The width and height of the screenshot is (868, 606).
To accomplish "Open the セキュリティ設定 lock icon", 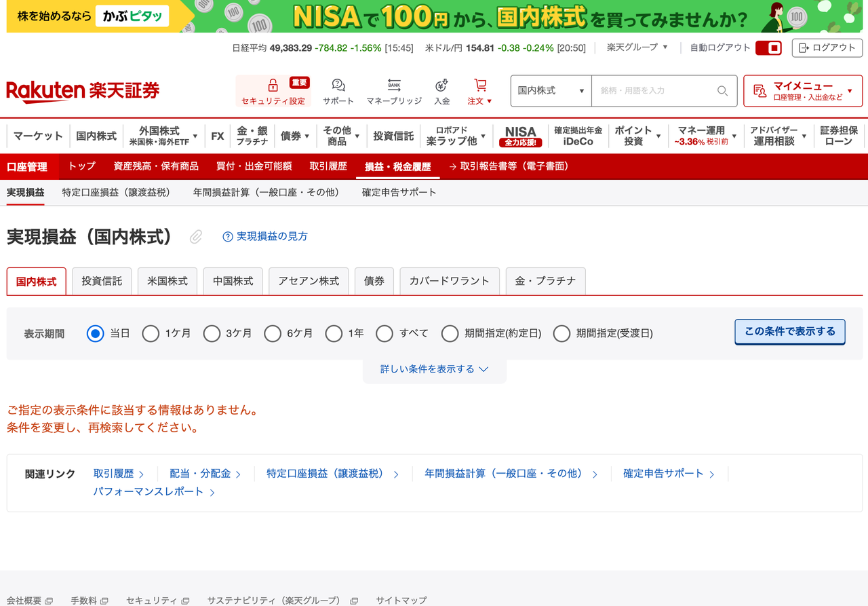I will coord(273,86).
